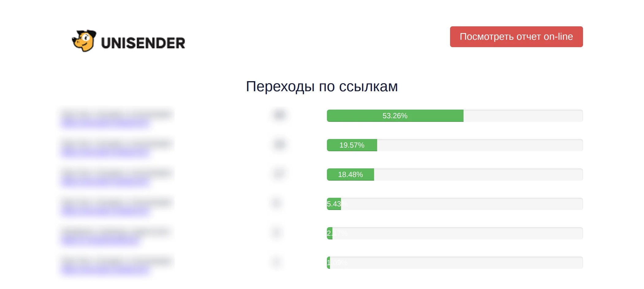Click the click count beside 19.57% bar
The image size is (644, 289).
pos(279,144)
